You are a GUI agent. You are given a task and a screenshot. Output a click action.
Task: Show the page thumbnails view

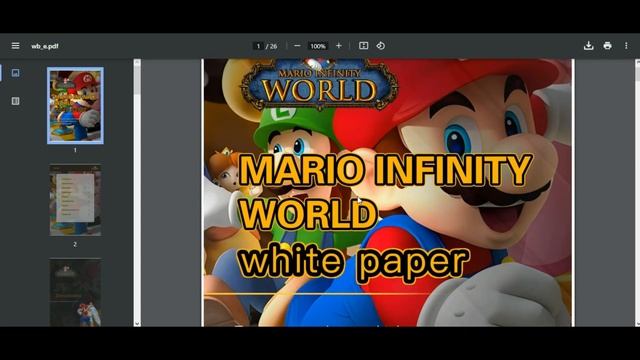(x=16, y=73)
